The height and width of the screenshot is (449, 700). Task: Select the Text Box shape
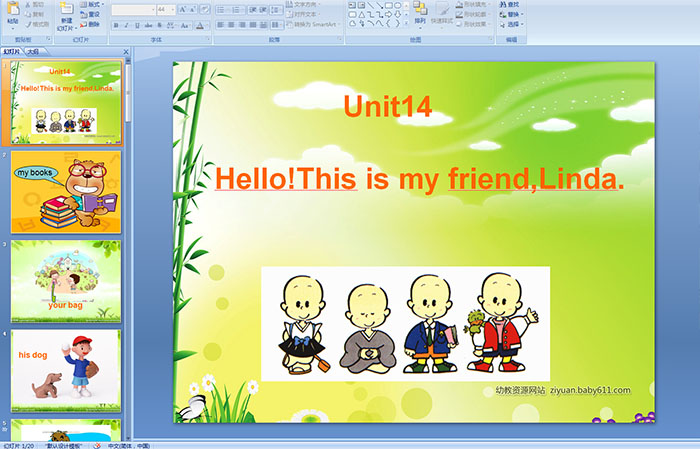click(352, 5)
